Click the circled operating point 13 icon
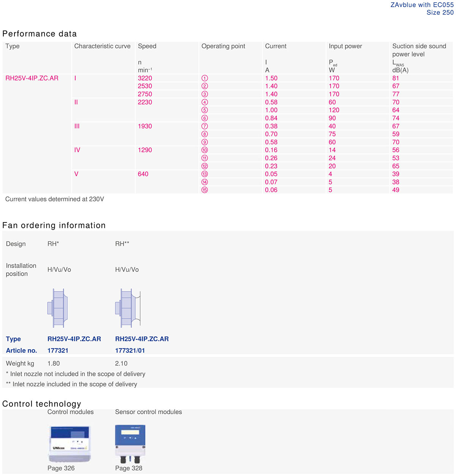 coord(205,174)
